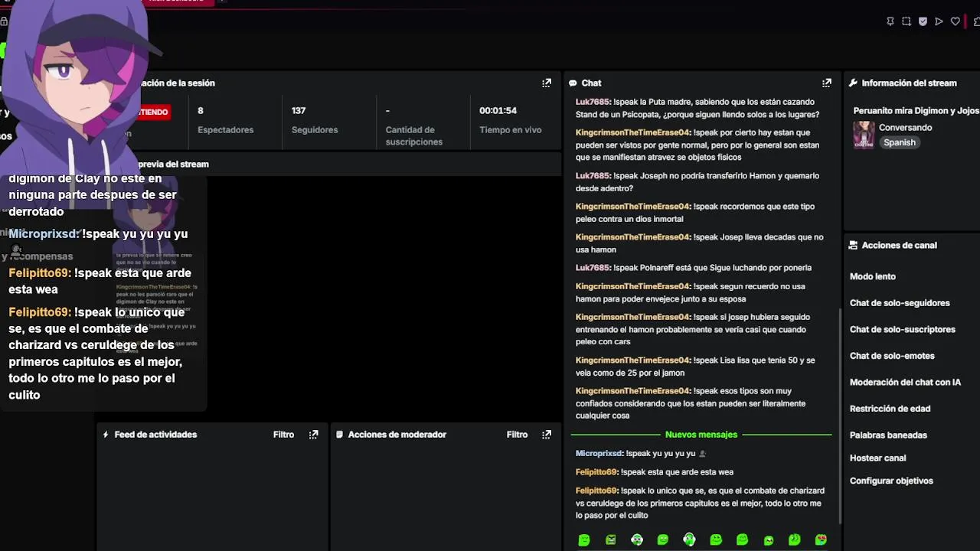Pop out the Feed de actividades panel

tap(313, 435)
